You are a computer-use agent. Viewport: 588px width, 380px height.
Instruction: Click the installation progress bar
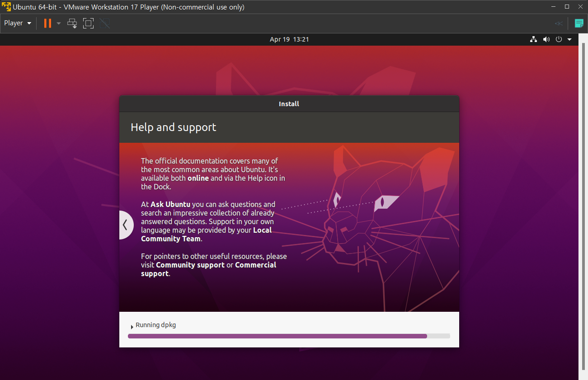click(x=289, y=336)
